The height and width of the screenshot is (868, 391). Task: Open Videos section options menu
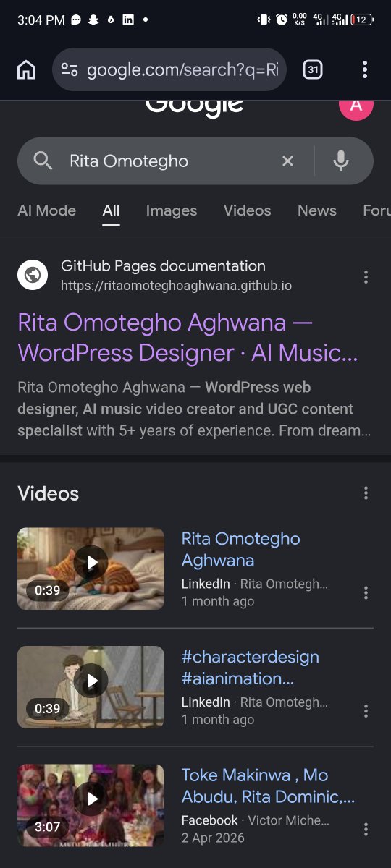pyautogui.click(x=366, y=493)
